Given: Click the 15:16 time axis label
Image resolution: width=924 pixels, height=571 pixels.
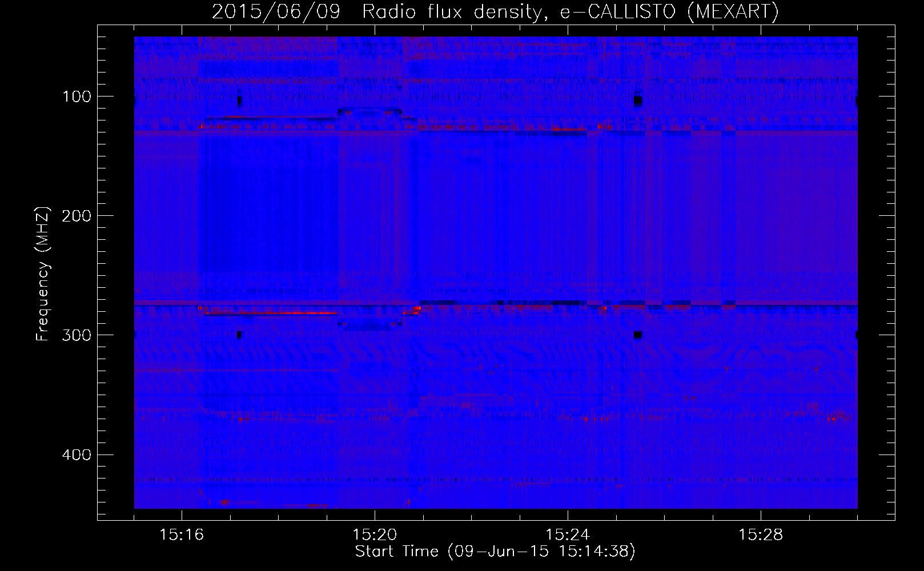Looking at the screenshot, I should coord(182,534).
